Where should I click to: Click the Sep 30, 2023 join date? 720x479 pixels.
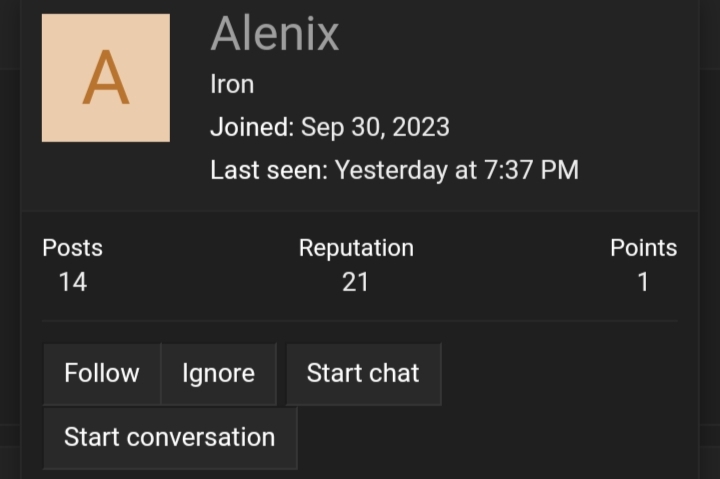click(x=375, y=127)
